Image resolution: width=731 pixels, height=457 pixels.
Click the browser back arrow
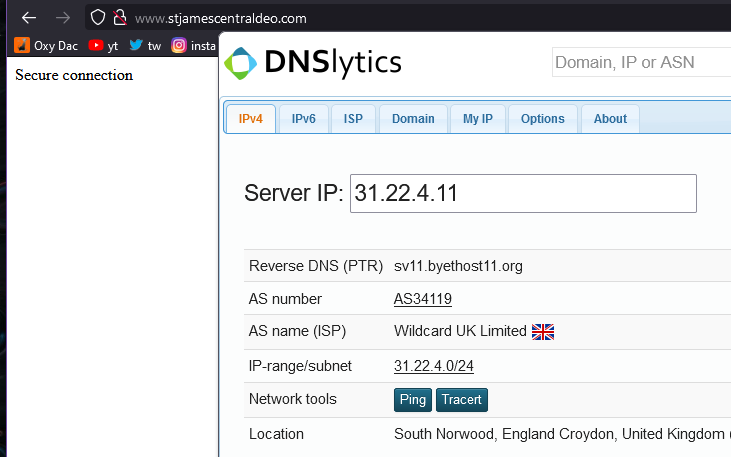29,18
